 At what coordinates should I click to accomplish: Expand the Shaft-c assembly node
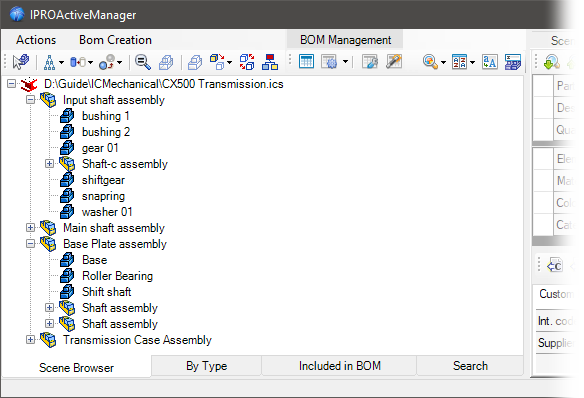(49, 163)
